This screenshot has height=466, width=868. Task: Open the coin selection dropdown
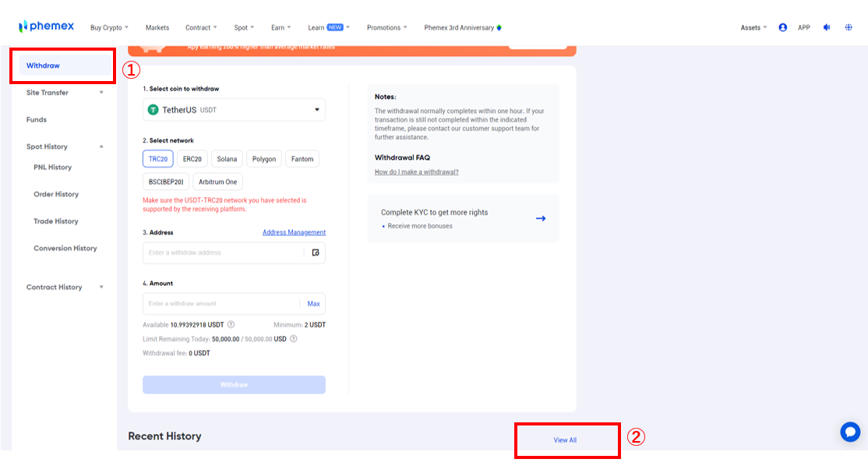tap(235, 110)
